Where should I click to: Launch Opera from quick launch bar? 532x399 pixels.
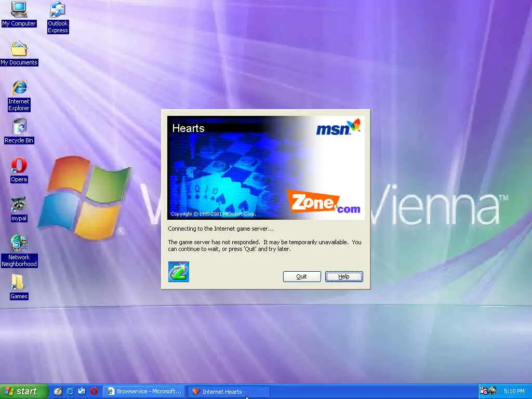(x=94, y=391)
